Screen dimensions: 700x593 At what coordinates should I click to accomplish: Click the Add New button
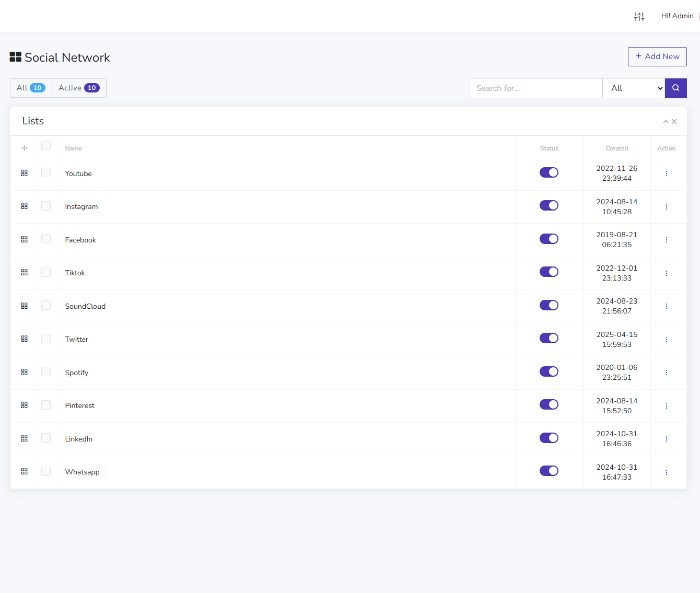(x=657, y=56)
